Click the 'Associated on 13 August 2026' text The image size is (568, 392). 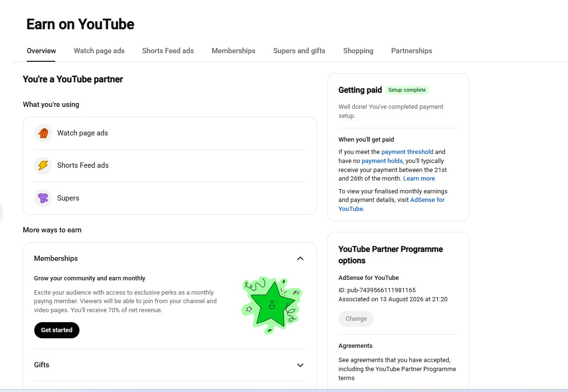pos(393,299)
